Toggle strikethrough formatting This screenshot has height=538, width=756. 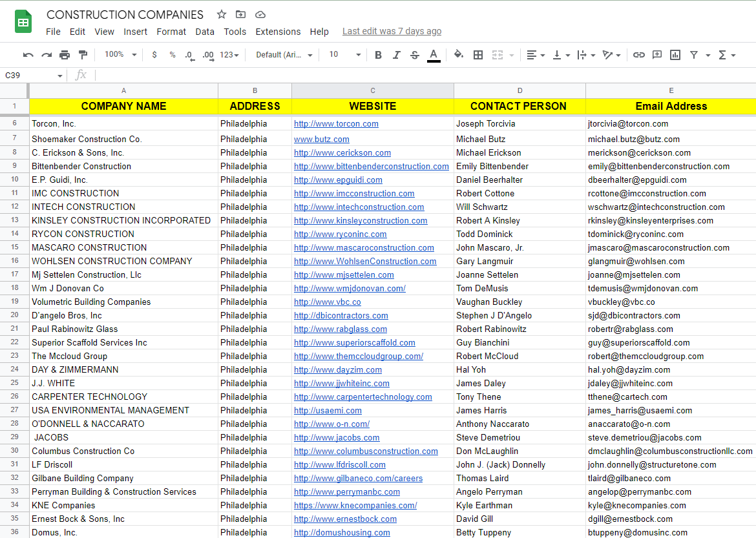click(x=415, y=55)
